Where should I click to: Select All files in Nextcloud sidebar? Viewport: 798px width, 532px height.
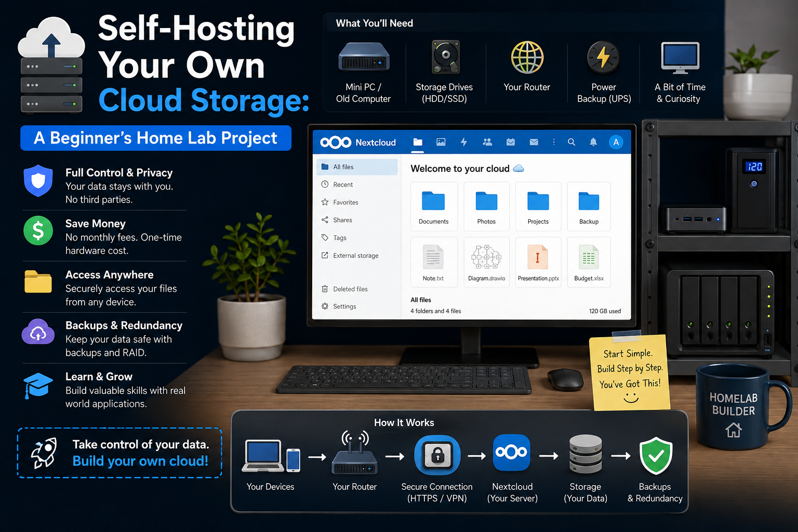tap(357, 167)
